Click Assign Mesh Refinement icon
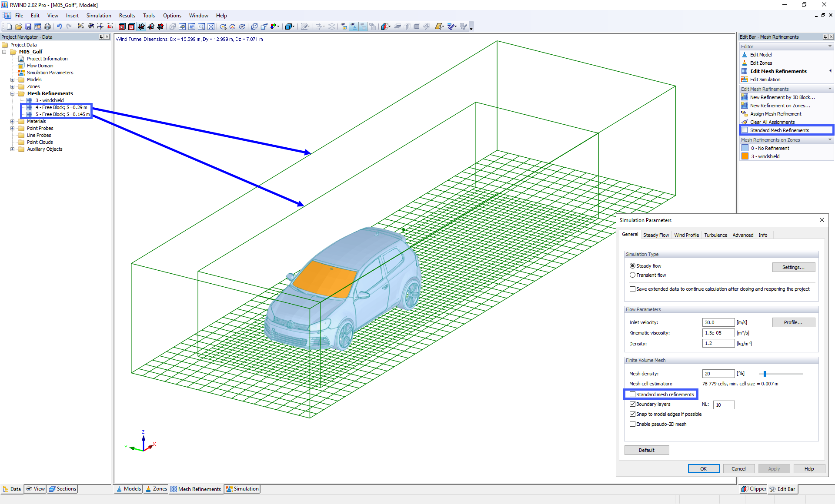This screenshot has height=504, width=835. 745,114
